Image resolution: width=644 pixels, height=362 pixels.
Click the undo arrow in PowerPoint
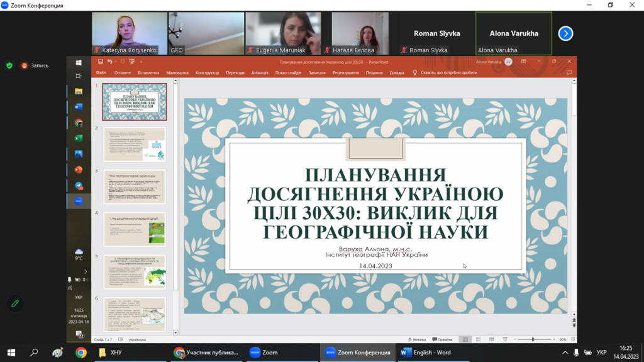pos(109,62)
